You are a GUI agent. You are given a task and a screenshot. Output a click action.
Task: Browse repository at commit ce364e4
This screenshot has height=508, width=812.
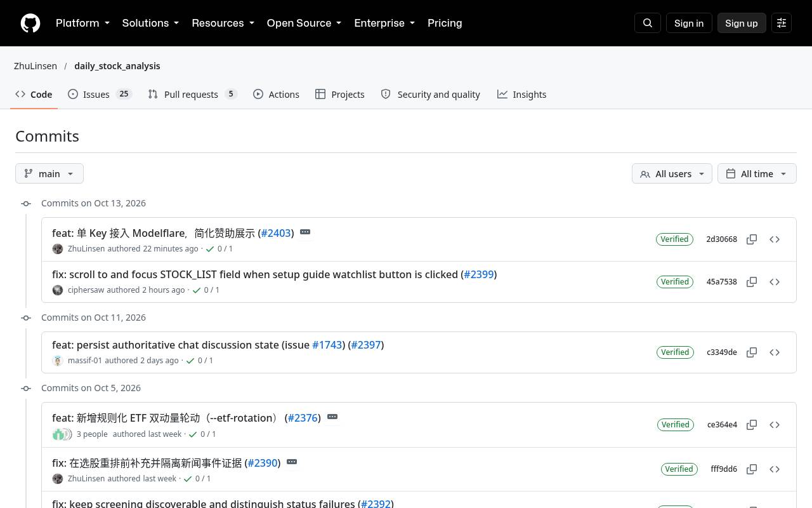775,425
